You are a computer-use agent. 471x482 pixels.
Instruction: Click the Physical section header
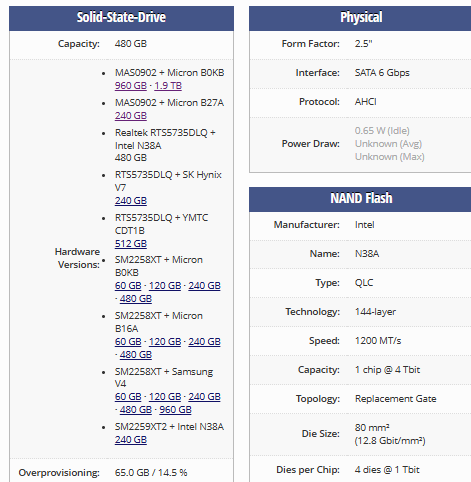[360, 18]
